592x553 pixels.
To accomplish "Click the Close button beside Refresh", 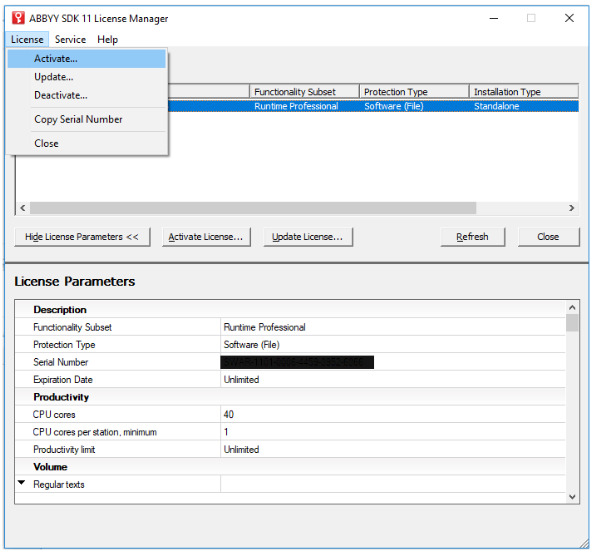I will tap(548, 237).
